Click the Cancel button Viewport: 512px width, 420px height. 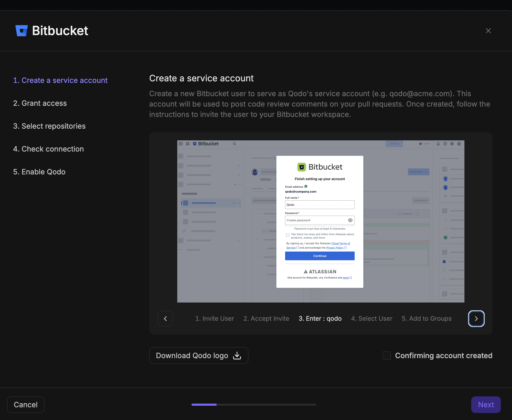coord(25,404)
